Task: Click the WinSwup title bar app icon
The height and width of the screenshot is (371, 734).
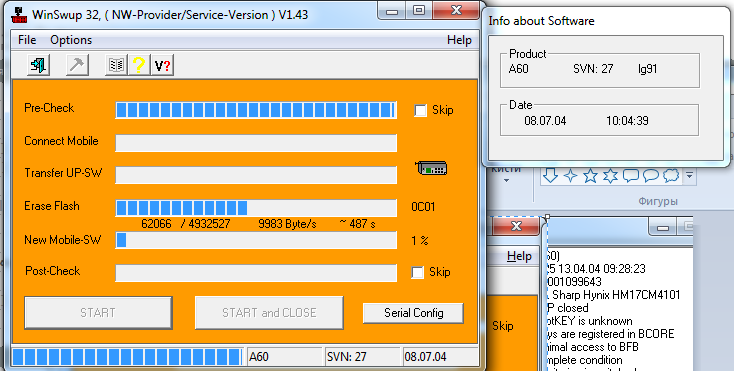Action: click(x=19, y=14)
